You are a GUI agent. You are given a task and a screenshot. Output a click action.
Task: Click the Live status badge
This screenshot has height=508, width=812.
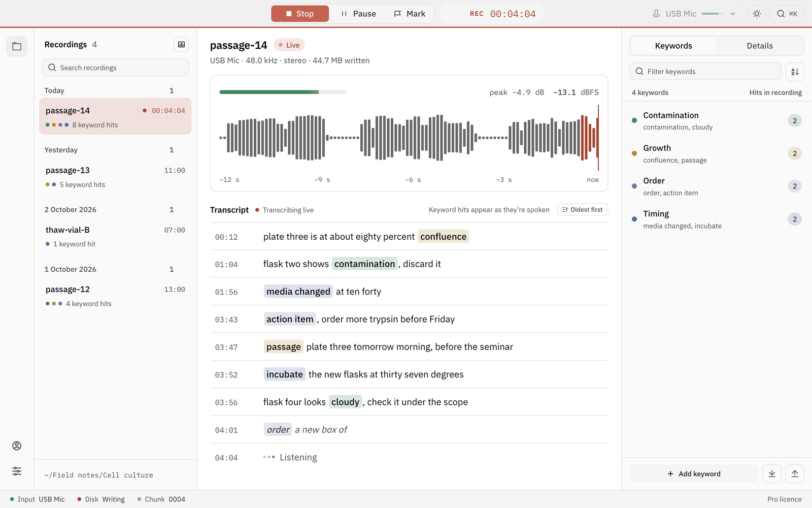289,45
